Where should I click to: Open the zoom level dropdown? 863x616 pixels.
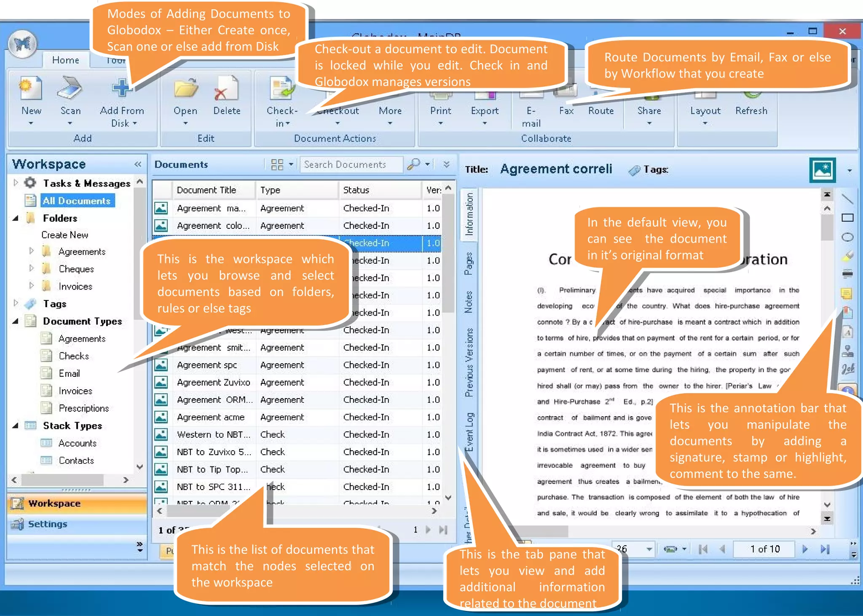649,549
